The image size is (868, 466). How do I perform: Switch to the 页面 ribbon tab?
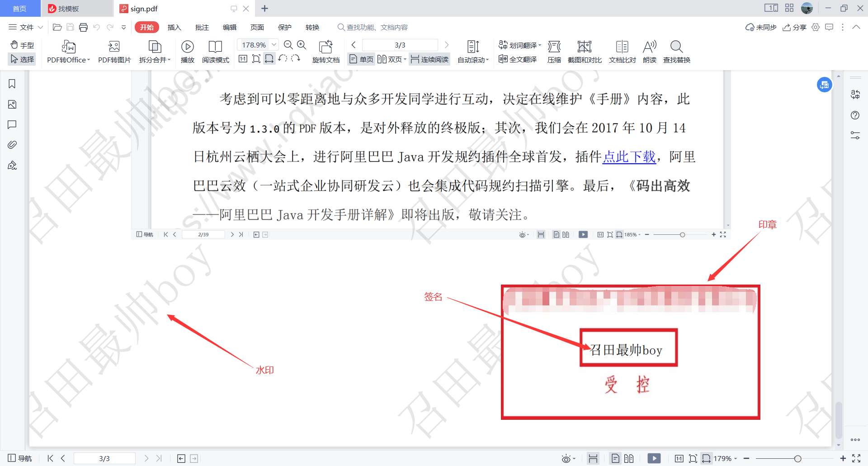(x=257, y=27)
